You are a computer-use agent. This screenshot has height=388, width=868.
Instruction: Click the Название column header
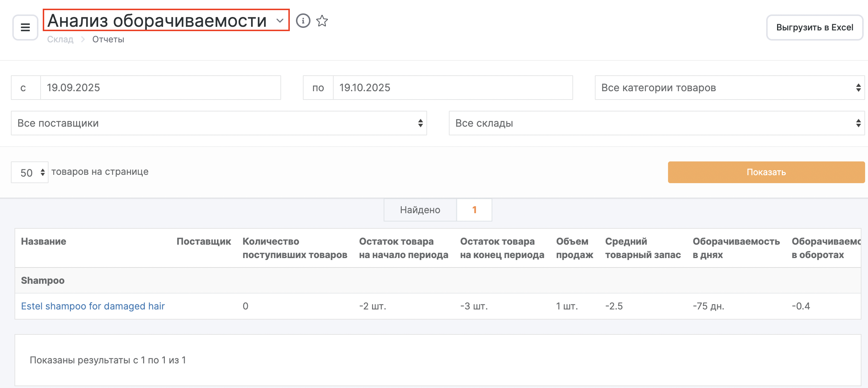click(x=43, y=241)
